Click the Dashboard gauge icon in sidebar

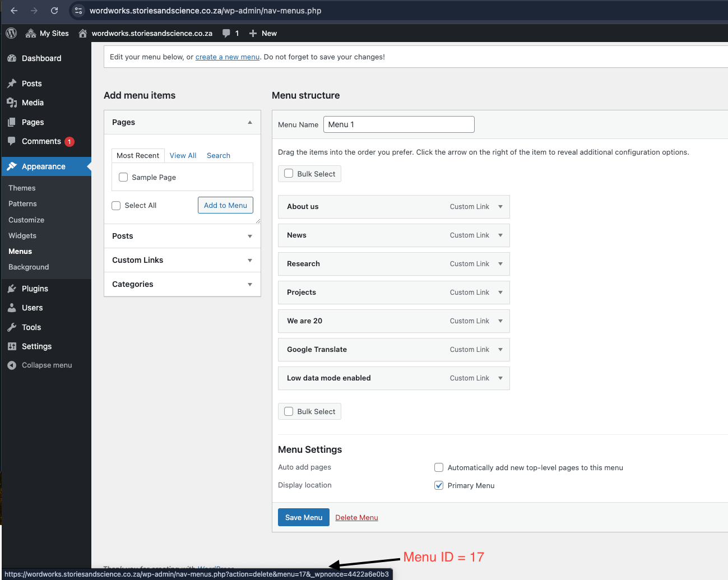coord(12,58)
